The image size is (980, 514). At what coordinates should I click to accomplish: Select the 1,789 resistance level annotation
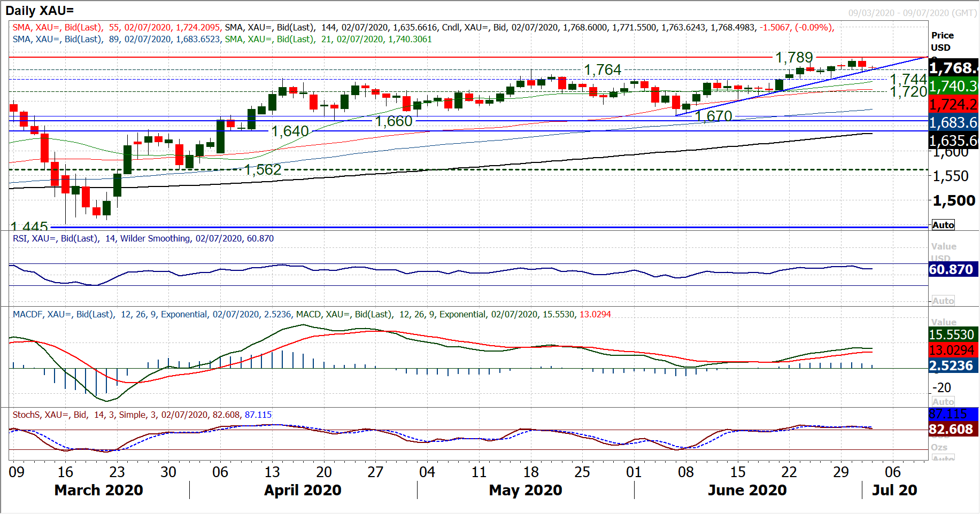click(794, 57)
